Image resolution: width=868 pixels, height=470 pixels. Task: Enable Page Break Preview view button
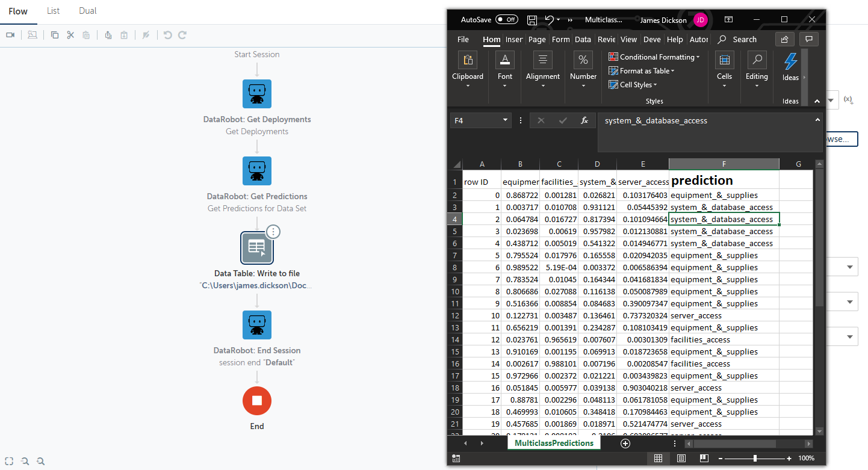pyautogui.click(x=704, y=459)
